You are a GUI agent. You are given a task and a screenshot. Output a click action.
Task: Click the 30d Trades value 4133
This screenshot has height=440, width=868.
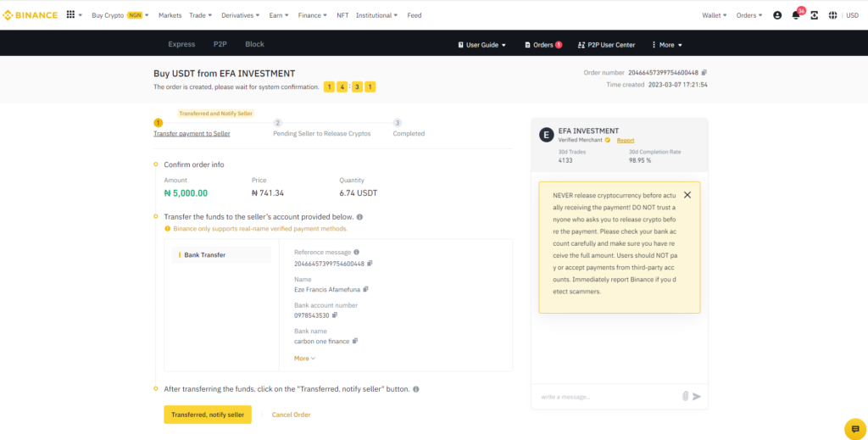click(565, 160)
